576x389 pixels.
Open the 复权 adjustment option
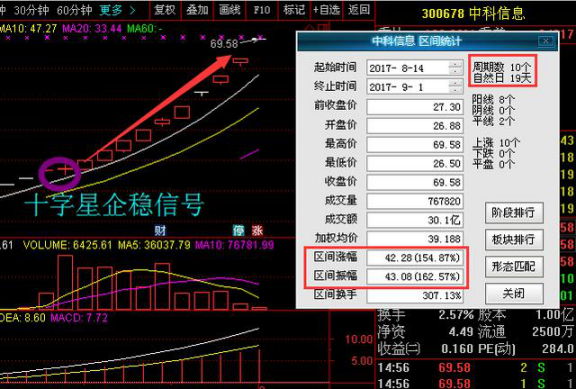point(165,10)
